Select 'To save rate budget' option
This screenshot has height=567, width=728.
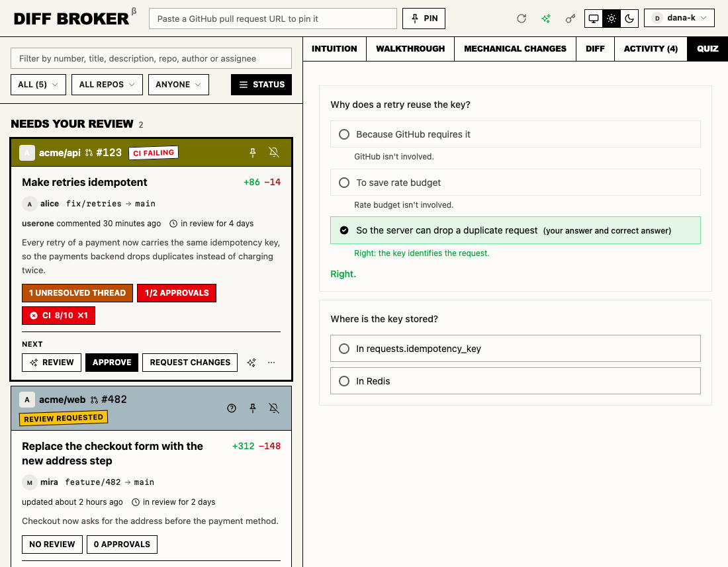tap(516, 183)
